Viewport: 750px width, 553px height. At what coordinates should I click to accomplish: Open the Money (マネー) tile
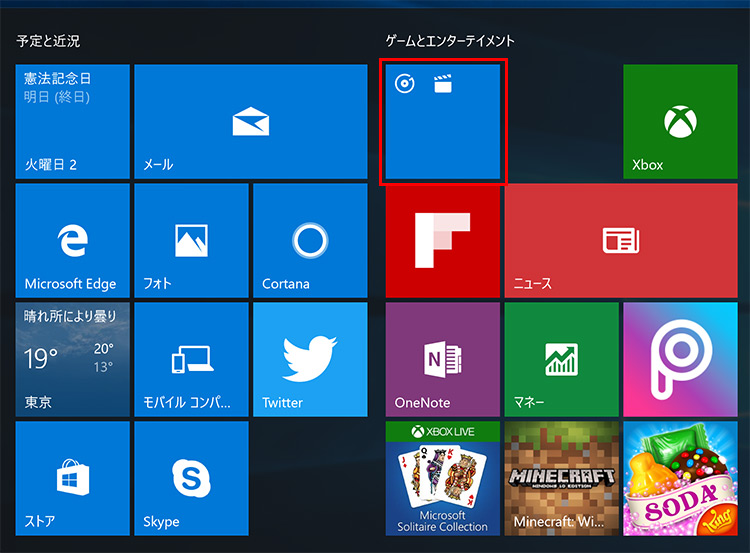[561, 359]
